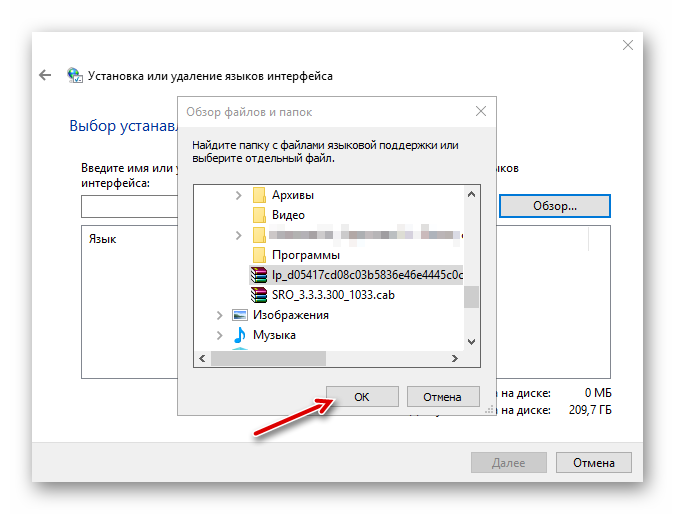This screenshot has width=675, height=514.
Task: Close the Обзор файлов и папок dialog
Action: 481,111
